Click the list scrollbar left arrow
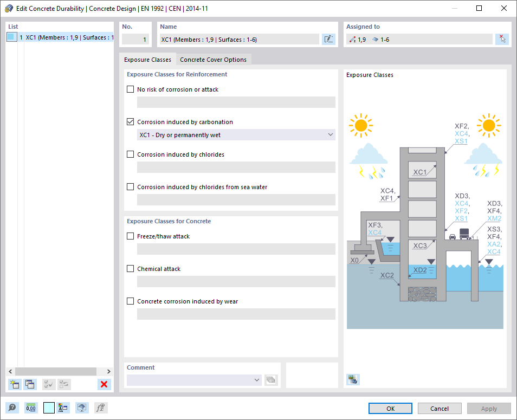This screenshot has width=517, height=420. pos(10,371)
